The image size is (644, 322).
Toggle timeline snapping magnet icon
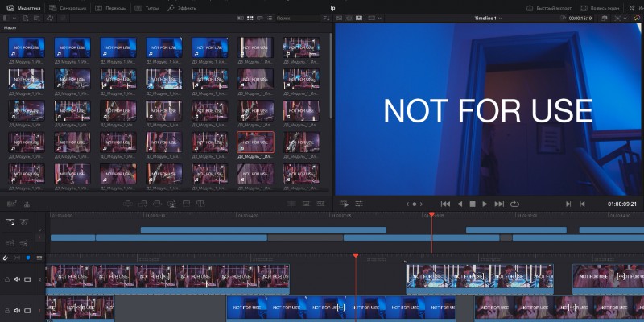pyautogui.click(x=6, y=258)
